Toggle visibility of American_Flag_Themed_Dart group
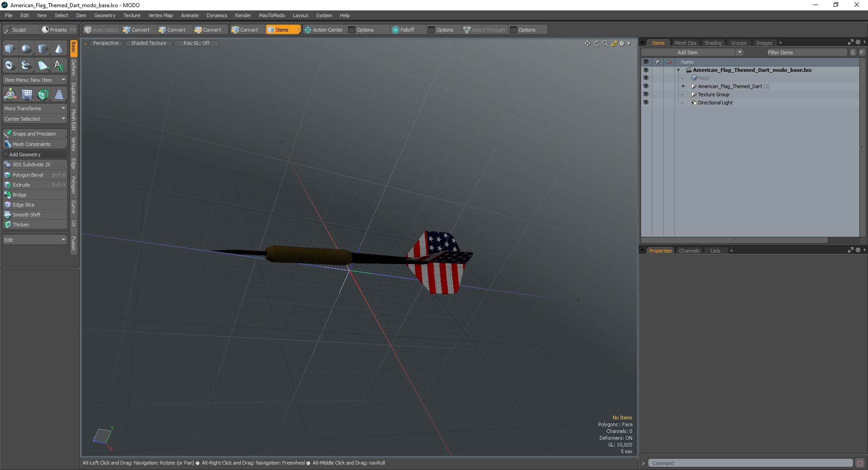The image size is (868, 470). coord(646,86)
